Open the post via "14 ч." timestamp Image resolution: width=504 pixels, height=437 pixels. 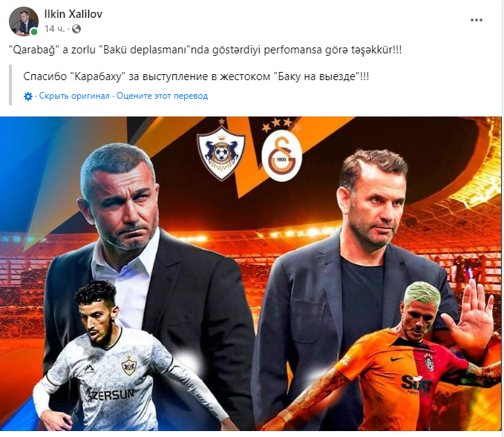pyautogui.click(x=55, y=29)
